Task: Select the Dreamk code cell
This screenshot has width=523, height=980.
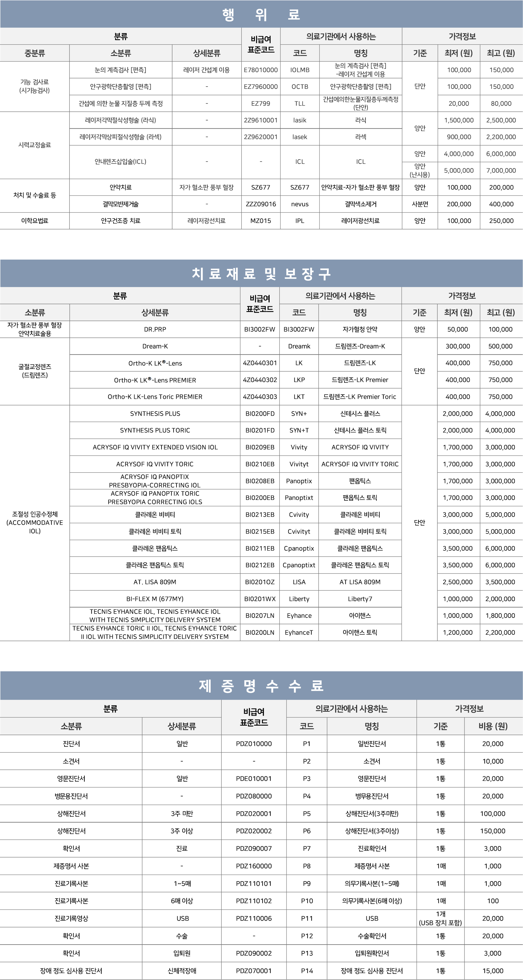Action: (299, 346)
